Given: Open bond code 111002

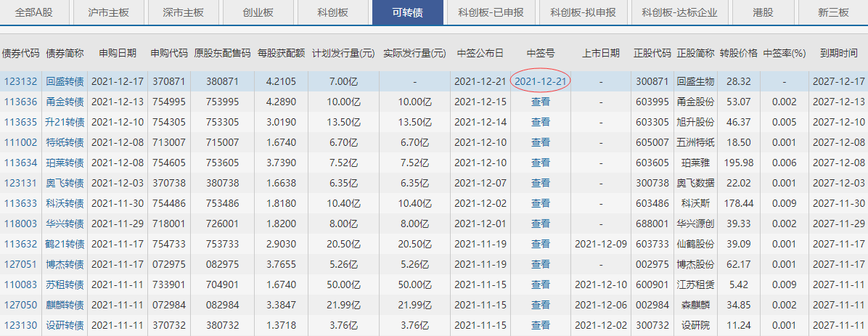Looking at the screenshot, I should pyautogui.click(x=21, y=142).
